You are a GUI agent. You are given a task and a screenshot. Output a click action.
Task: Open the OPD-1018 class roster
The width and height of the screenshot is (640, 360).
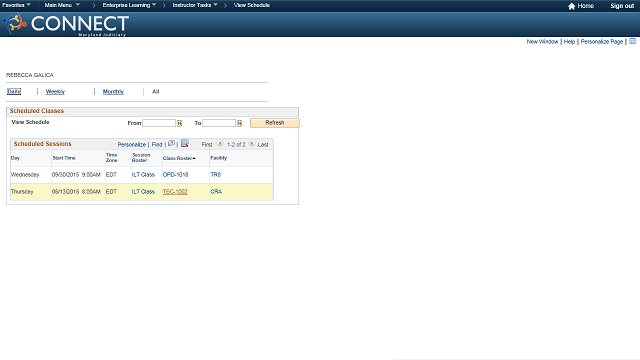[176, 175]
